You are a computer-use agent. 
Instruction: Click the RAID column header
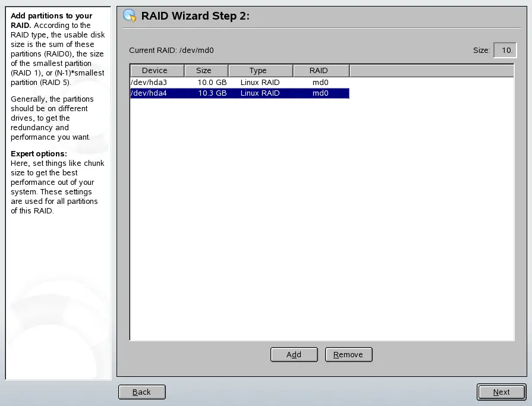320,70
